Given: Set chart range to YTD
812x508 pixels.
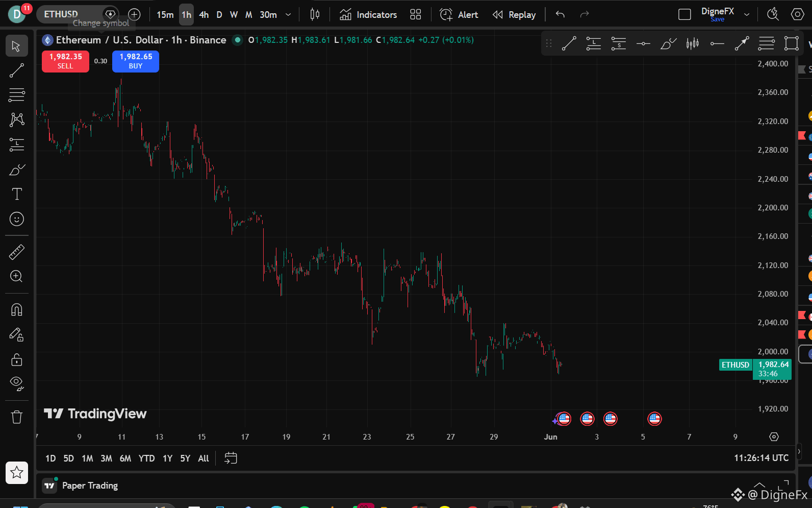Looking at the screenshot, I should (x=146, y=458).
